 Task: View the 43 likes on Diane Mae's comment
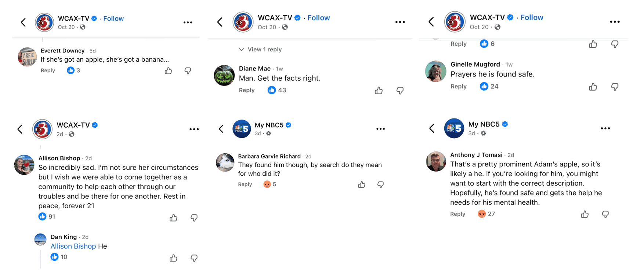(x=277, y=90)
